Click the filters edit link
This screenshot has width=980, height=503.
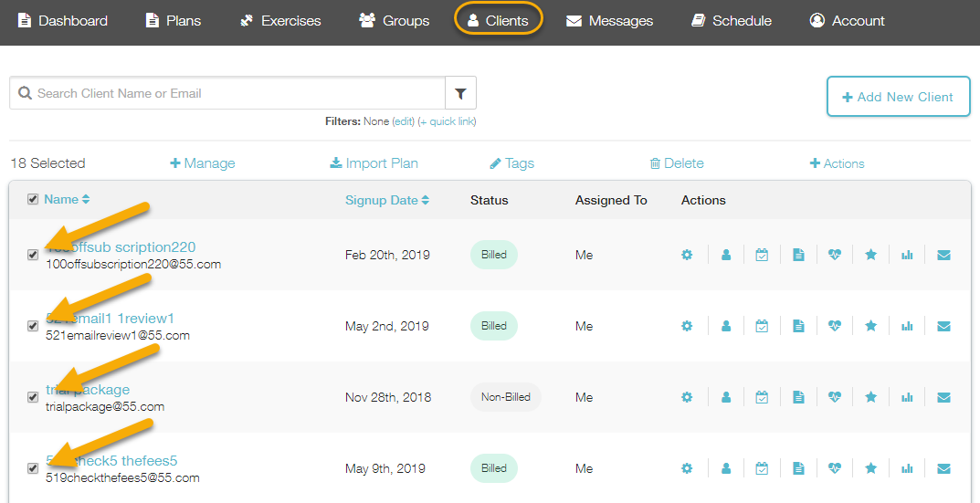pos(403,121)
